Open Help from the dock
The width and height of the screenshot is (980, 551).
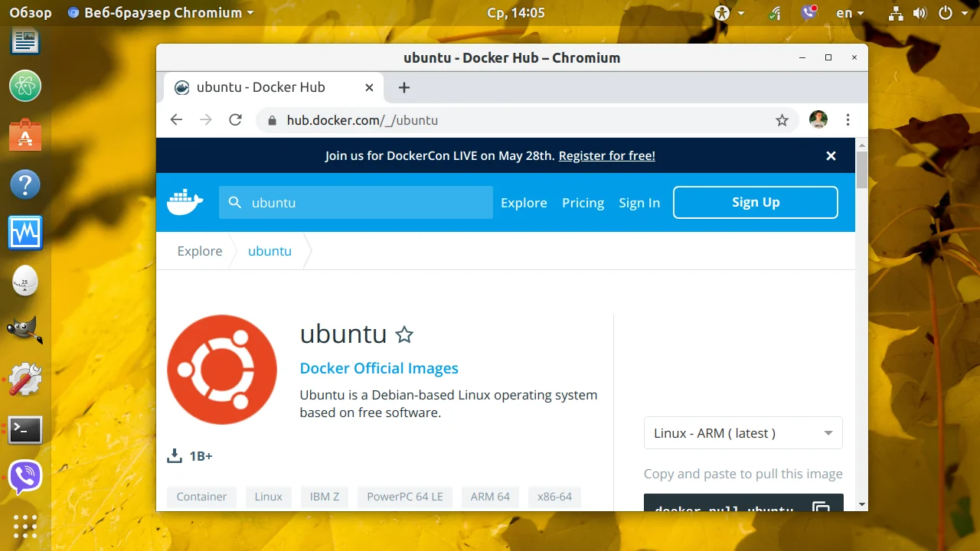pyautogui.click(x=25, y=184)
